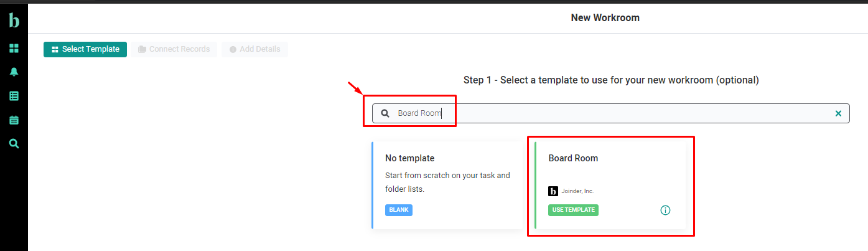Select the No template card

(x=447, y=185)
